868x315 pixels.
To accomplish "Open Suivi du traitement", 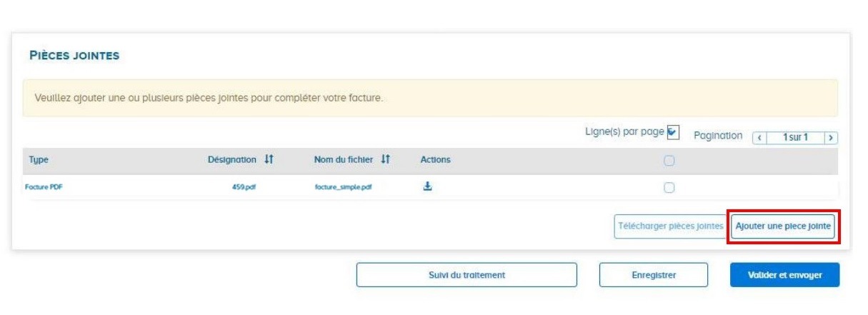I will [x=467, y=275].
